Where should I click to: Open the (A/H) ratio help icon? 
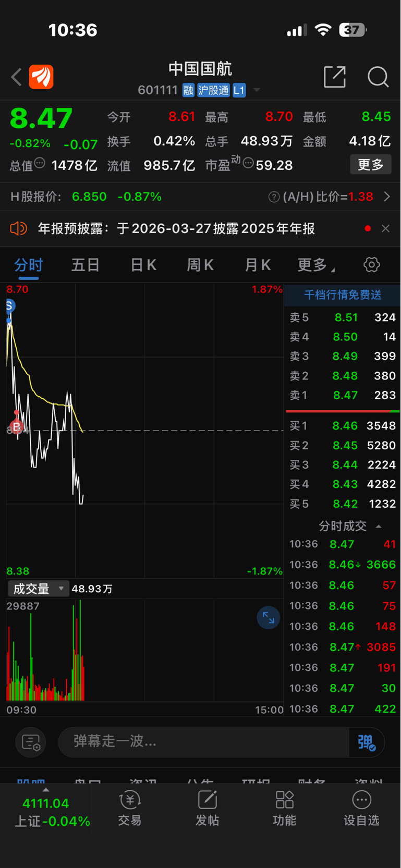tap(274, 197)
